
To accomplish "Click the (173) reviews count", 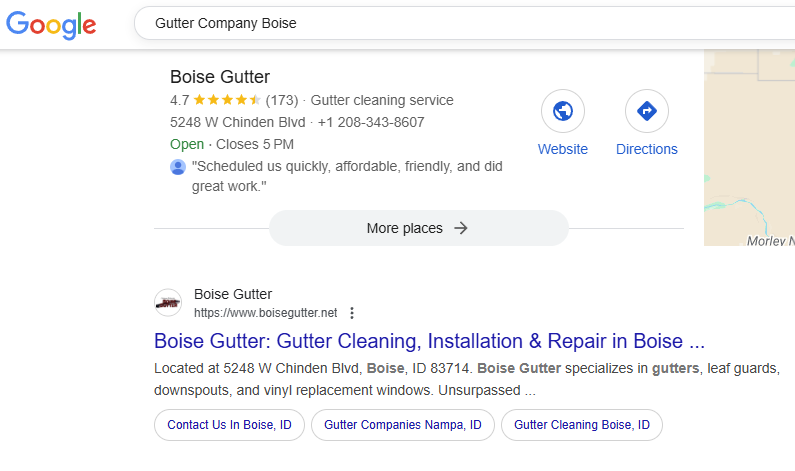I will (282, 100).
